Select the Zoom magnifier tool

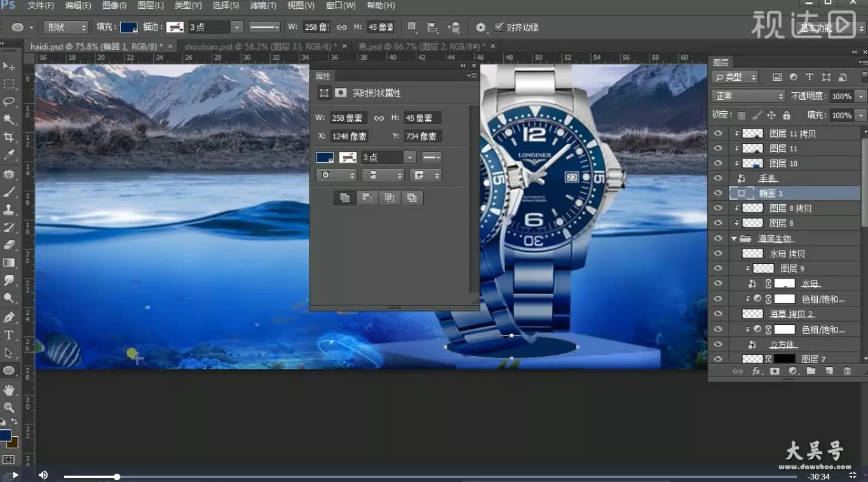coord(9,407)
